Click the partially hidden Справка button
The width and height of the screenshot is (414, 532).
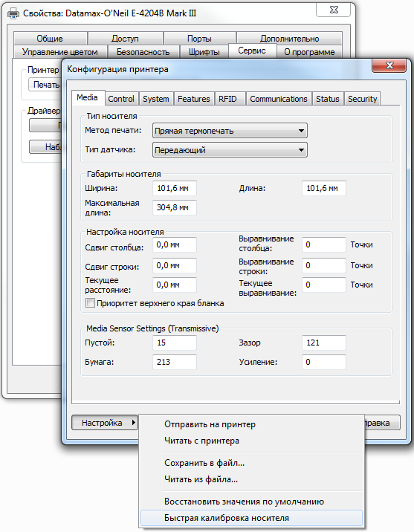[382, 423]
